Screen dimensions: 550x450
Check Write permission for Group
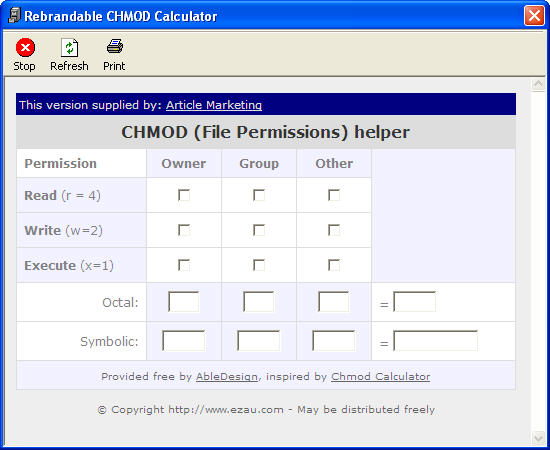259,230
